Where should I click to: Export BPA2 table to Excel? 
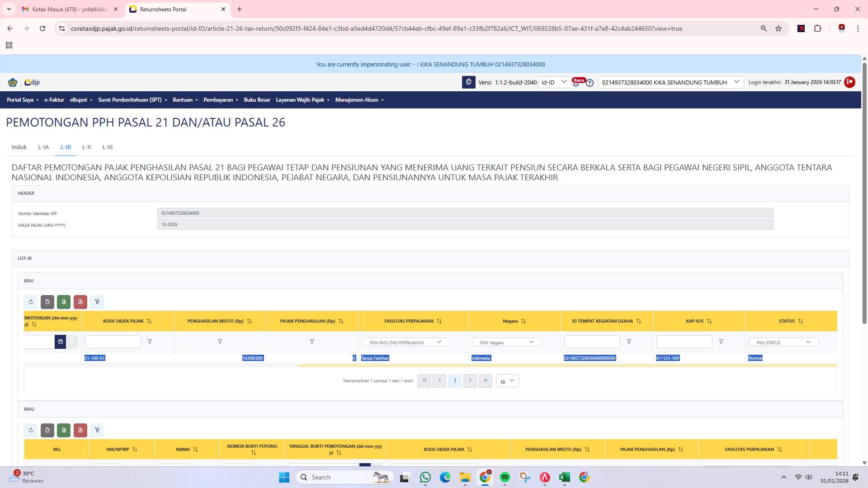(x=63, y=430)
